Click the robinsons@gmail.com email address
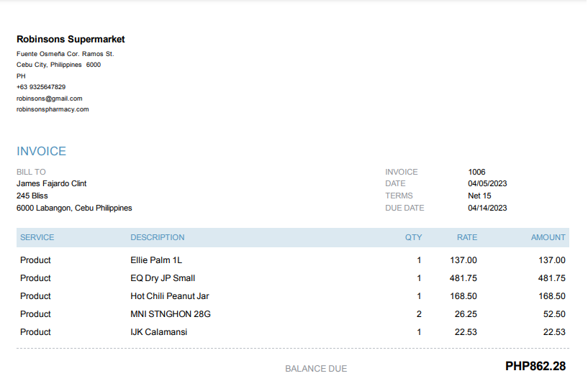Screen dimensions: 588x381 pyautogui.click(x=49, y=98)
